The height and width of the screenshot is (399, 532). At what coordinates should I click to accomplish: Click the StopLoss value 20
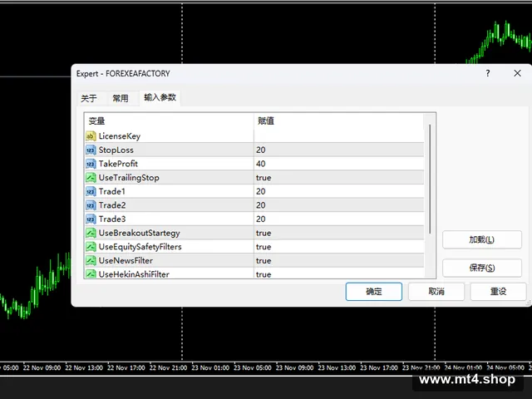click(260, 150)
